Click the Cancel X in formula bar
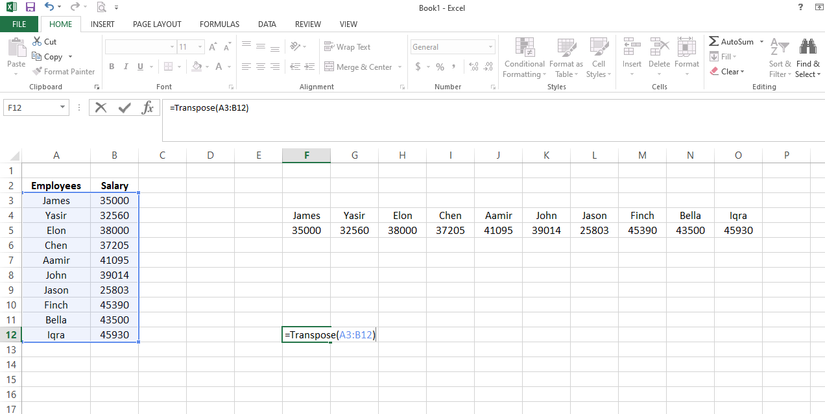Screen dimensions: 825x414 point(101,108)
